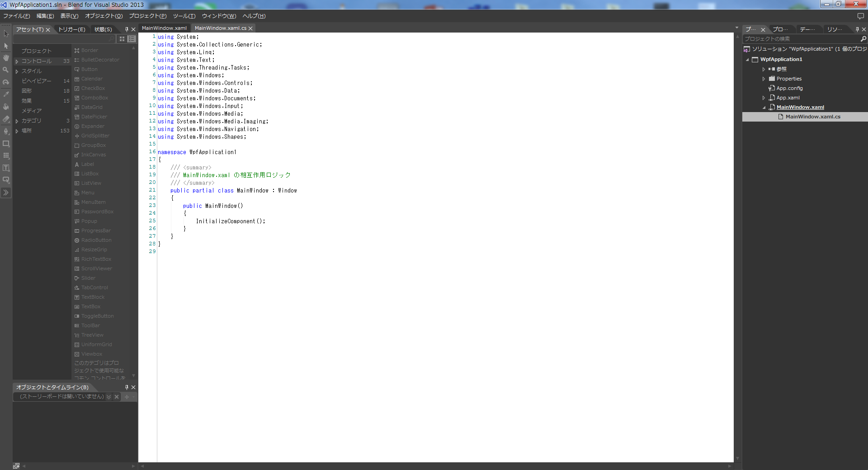Select the Camera Orbit tool

click(x=6, y=82)
